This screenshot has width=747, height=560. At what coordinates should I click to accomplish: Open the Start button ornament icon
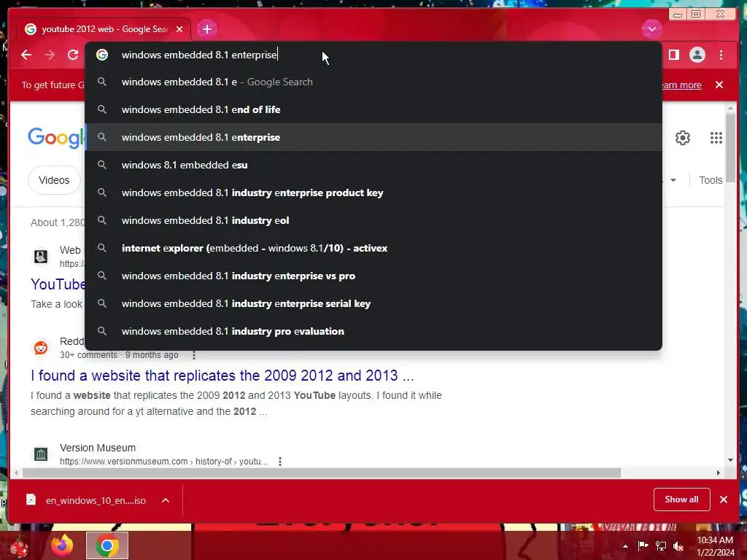20,546
